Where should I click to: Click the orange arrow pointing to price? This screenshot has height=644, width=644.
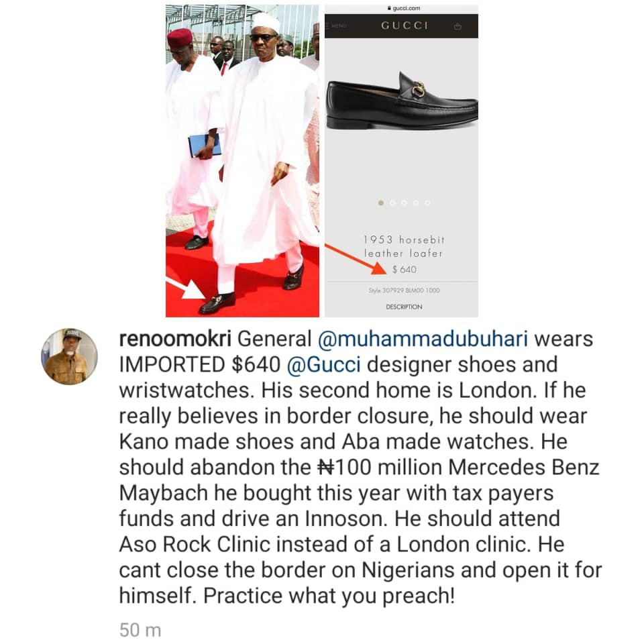click(x=356, y=259)
